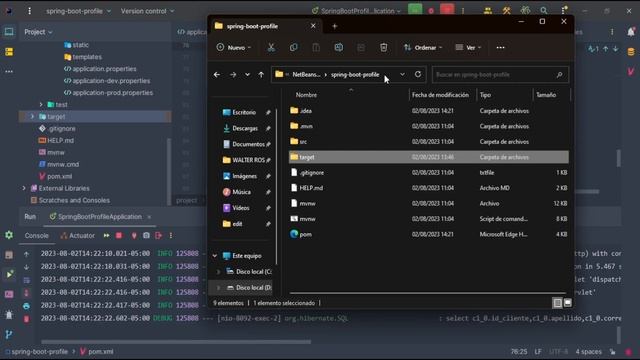640x360 pixels.
Task: Expand the test folder in Project tree
Action: coord(41,105)
